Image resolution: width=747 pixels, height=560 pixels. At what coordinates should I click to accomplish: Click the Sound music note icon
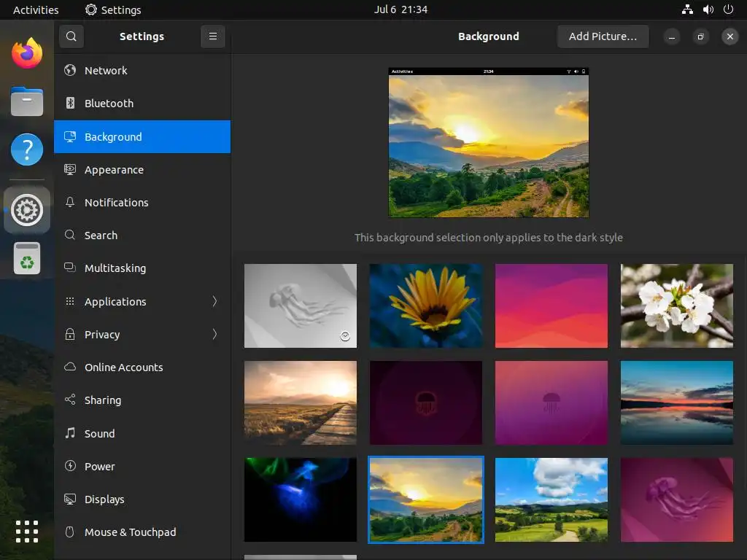click(70, 433)
